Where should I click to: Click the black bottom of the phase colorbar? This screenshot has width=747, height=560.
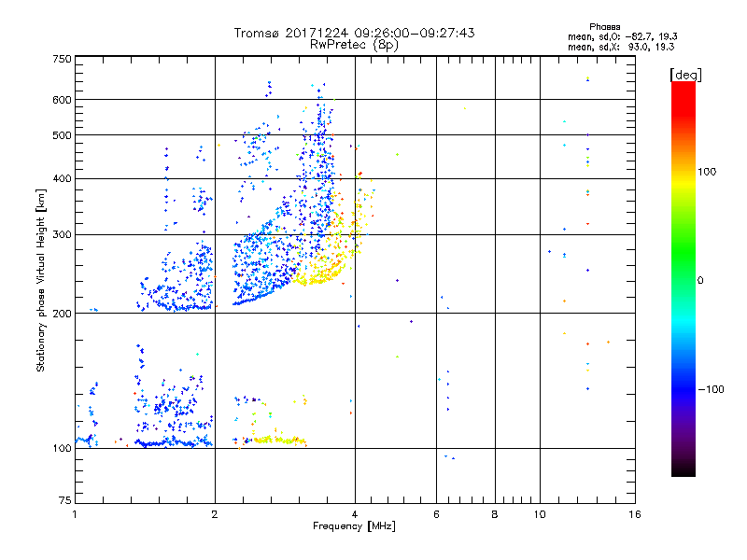[684, 469]
